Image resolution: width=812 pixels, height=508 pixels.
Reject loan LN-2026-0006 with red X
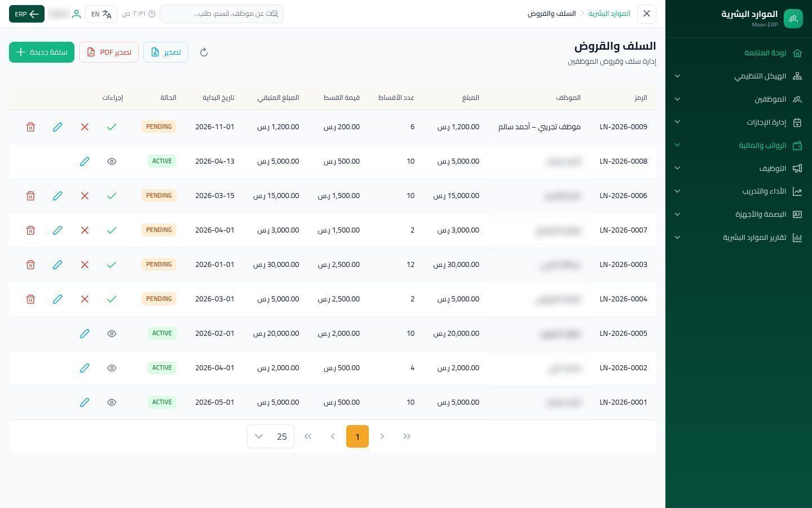pyautogui.click(x=85, y=196)
